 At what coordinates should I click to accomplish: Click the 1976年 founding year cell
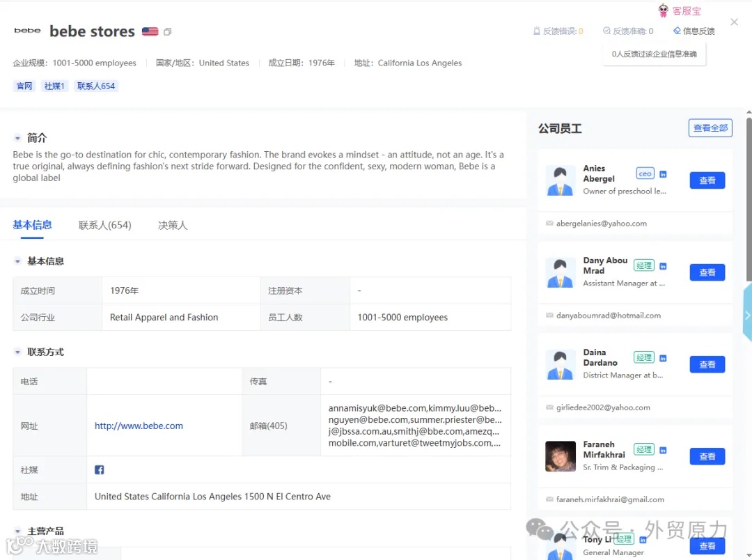[181, 290]
